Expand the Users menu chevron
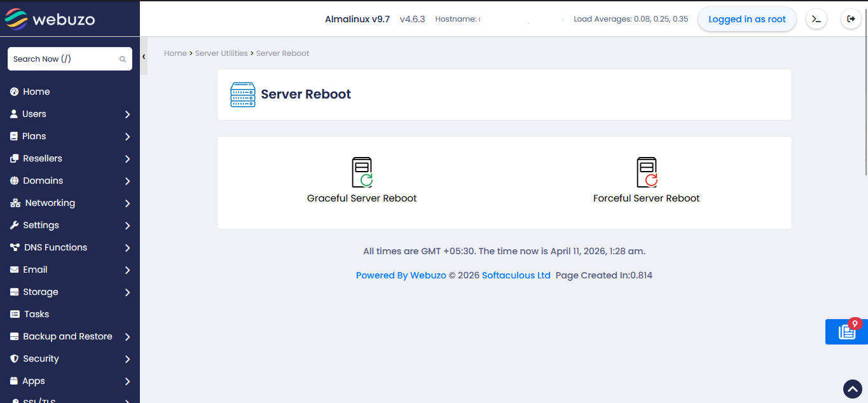Image resolution: width=868 pixels, height=403 pixels. point(127,114)
